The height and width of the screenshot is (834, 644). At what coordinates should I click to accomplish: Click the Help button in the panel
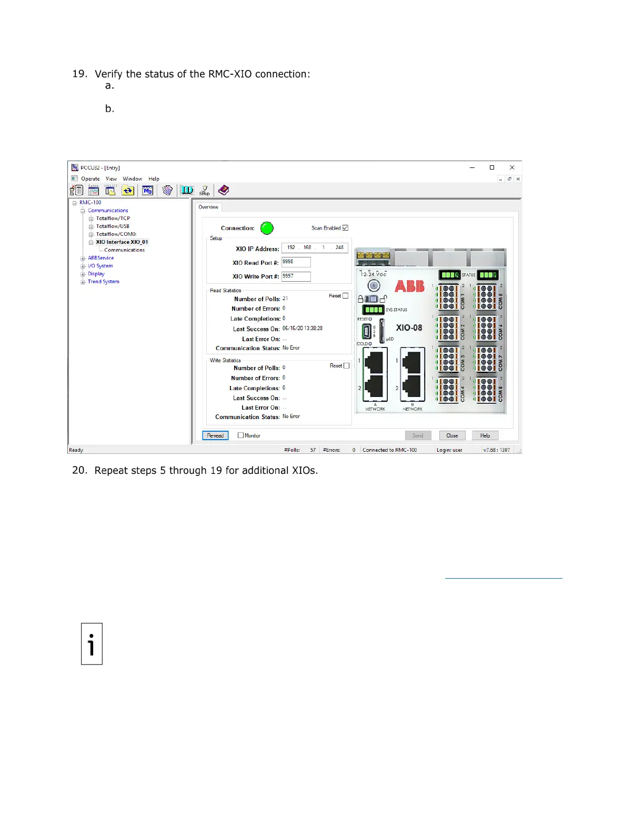click(485, 435)
